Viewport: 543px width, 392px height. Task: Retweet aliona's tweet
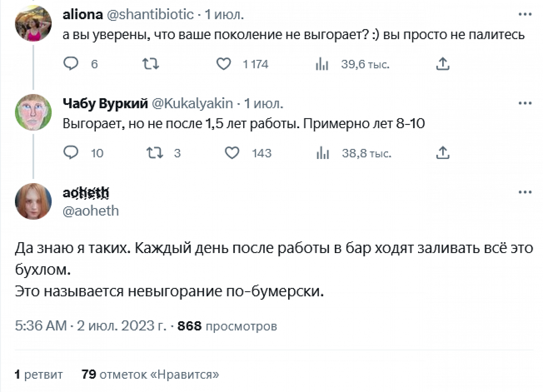coord(150,64)
